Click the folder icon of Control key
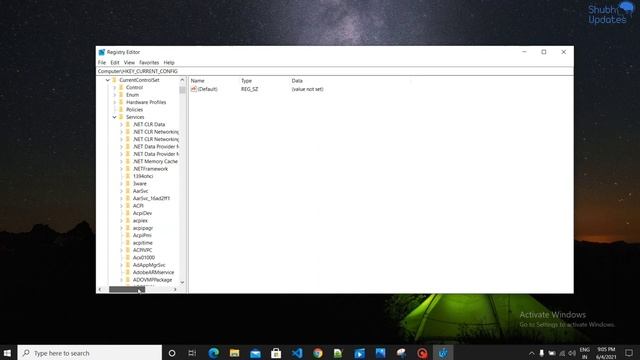Screen dimensions: 640x360 click(121, 87)
